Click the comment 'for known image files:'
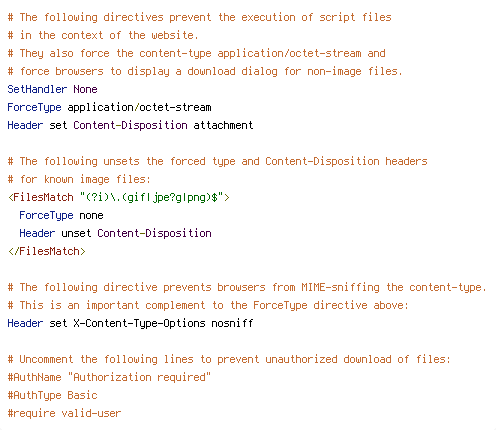 coord(79,179)
